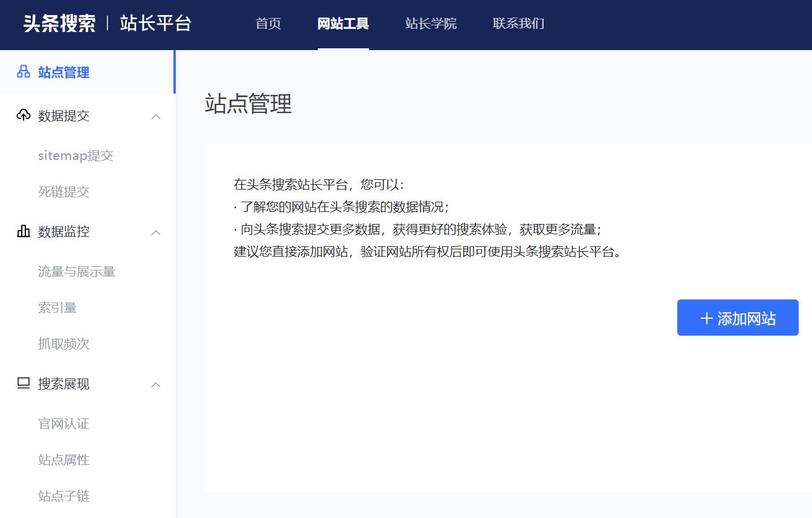Click the bar chart icon beside 数据监控
Screen dimensions: 812x518
click(24, 231)
